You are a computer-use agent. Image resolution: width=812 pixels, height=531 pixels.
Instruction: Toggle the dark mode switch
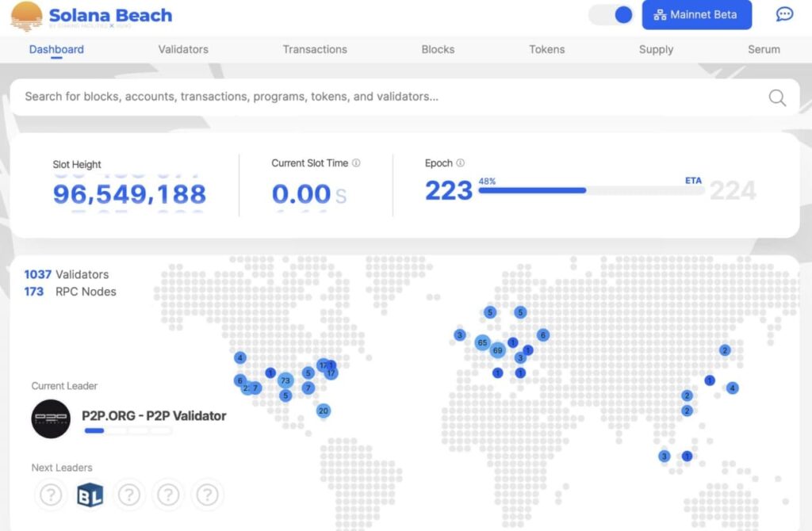pyautogui.click(x=611, y=15)
